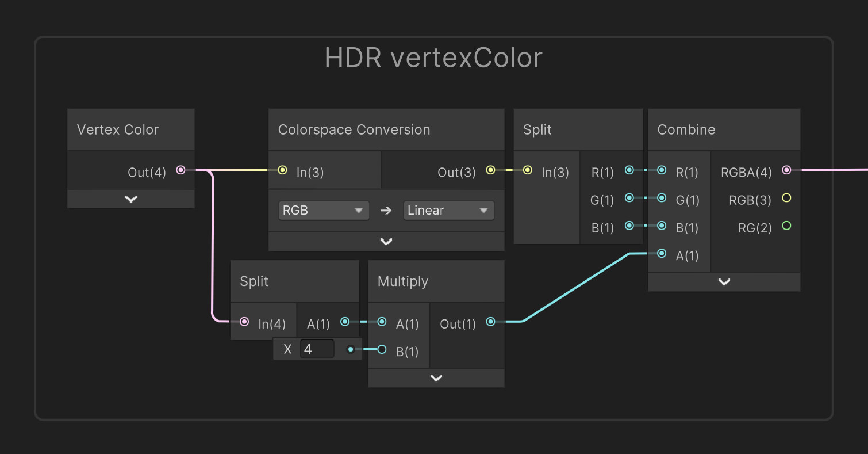
Task: Click the Out(4) port on Vertex Color
Action: (180, 170)
